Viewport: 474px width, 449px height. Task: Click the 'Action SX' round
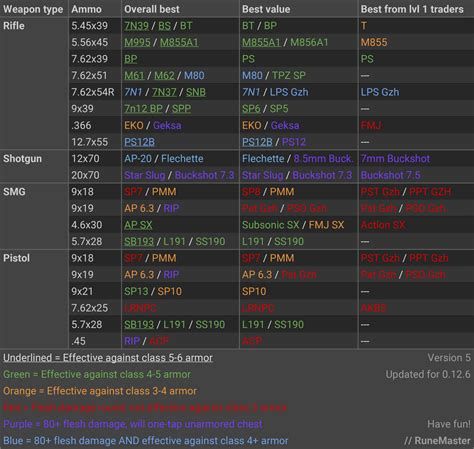[383, 225]
